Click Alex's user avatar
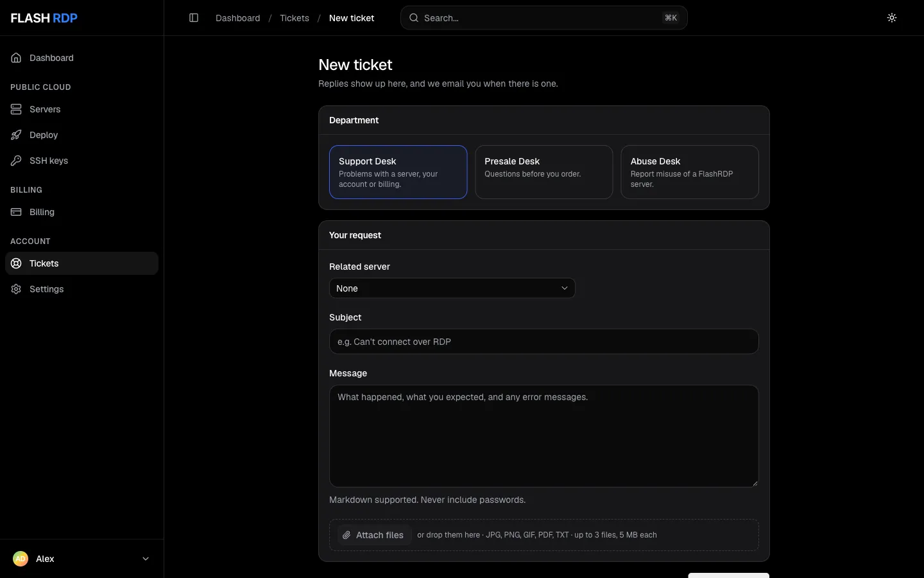 [x=21, y=559]
